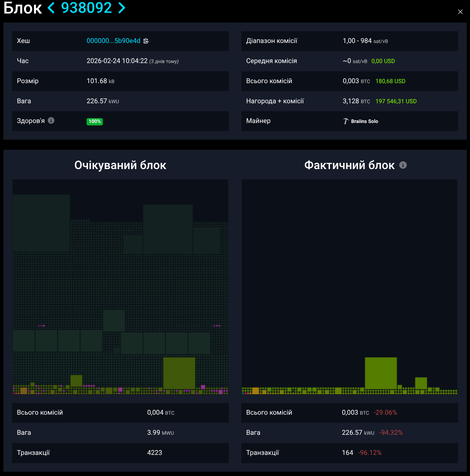Select large olive transaction in Очікуваний блок
The width and height of the screenshot is (470, 476).
click(179, 373)
